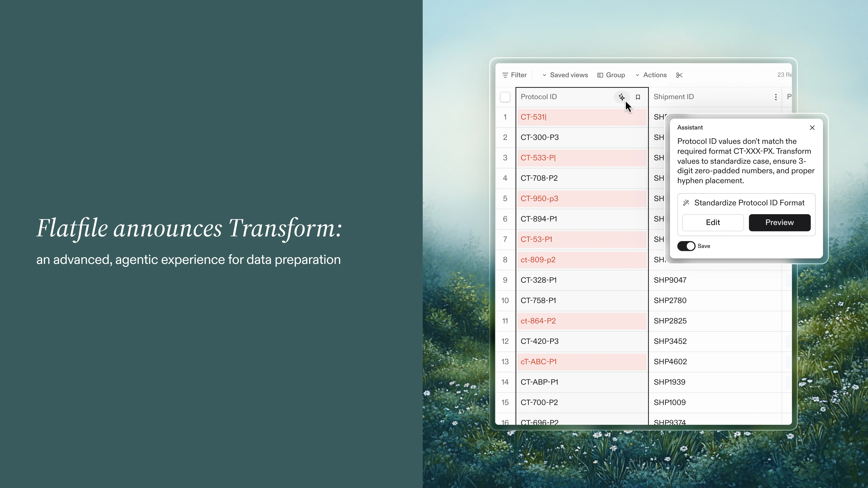The image size is (868, 488).
Task: Select the cell cT-ABC-P1 in row 13
Action: pyautogui.click(x=538, y=362)
